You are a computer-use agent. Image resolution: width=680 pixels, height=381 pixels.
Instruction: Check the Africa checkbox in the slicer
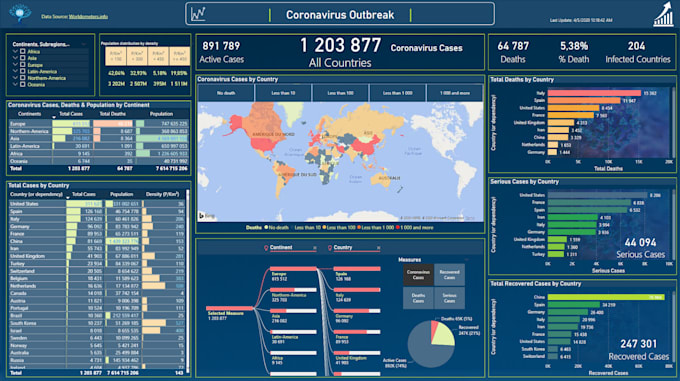point(23,52)
